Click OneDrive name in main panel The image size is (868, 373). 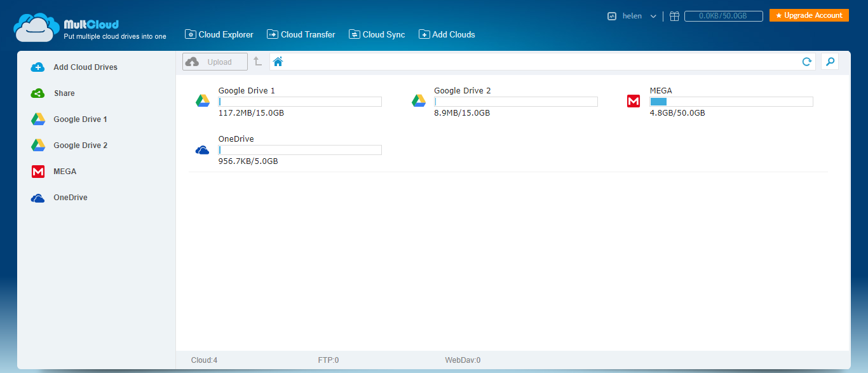pos(236,139)
